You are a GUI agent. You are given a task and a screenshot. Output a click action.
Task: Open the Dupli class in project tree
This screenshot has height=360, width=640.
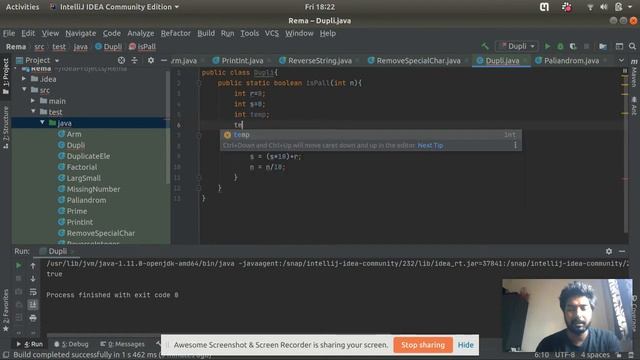pyautogui.click(x=76, y=145)
